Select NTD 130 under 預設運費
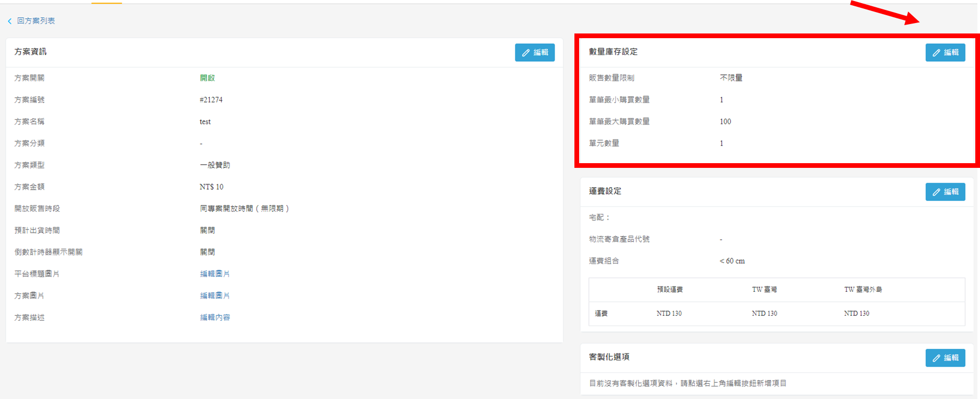The image size is (980, 399). tap(669, 314)
